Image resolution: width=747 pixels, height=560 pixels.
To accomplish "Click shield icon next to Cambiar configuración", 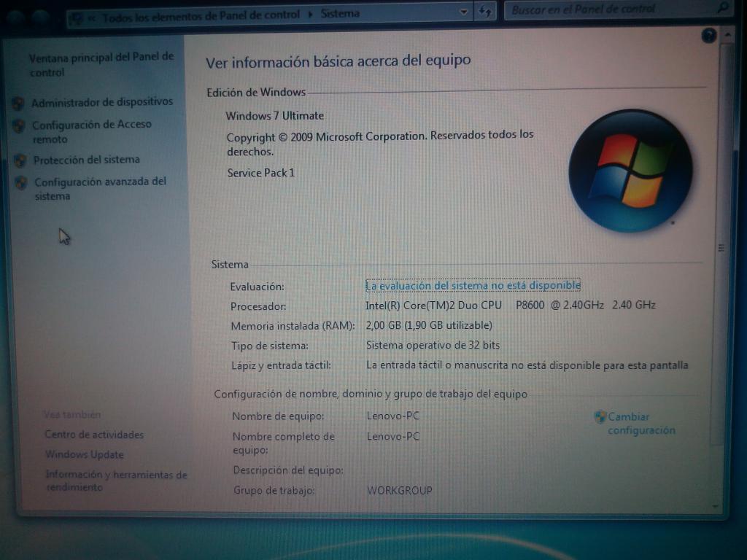I will coord(600,417).
